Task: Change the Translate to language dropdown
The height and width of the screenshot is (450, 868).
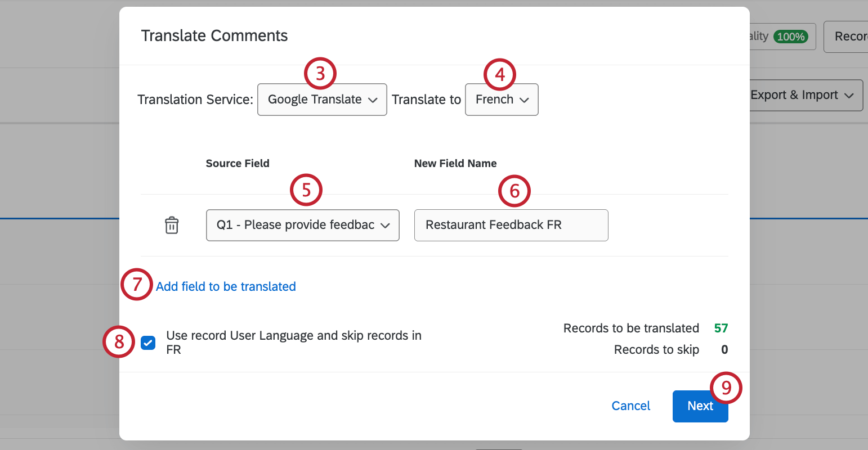Action: [501, 100]
